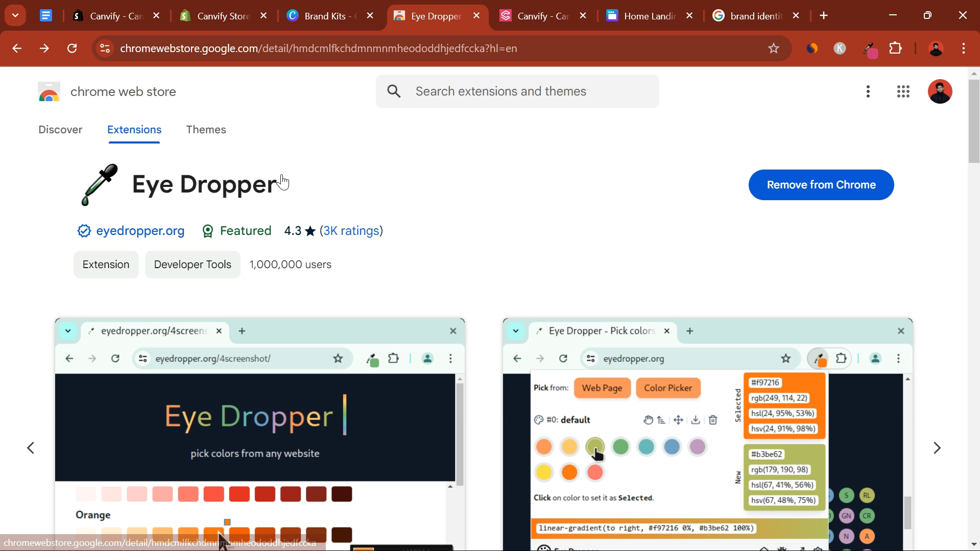Switch to the Google Docs pinned tab
980x551 pixels.
tap(46, 16)
